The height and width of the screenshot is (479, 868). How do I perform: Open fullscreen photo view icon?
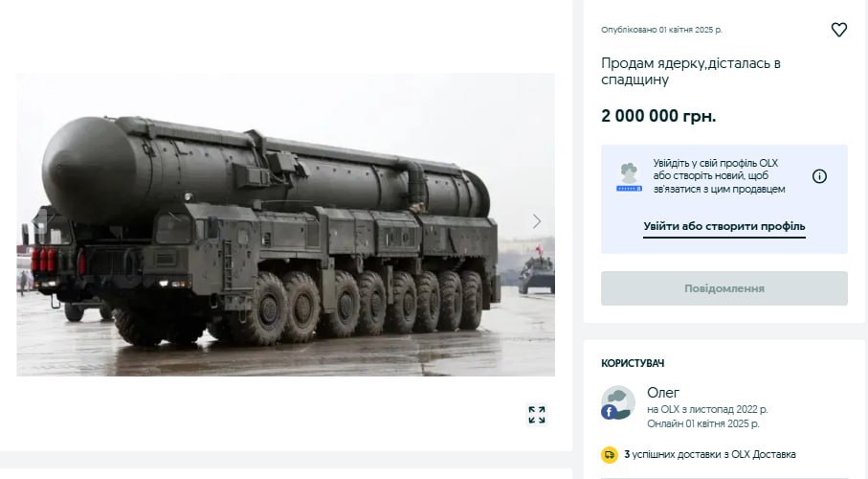pyautogui.click(x=537, y=414)
